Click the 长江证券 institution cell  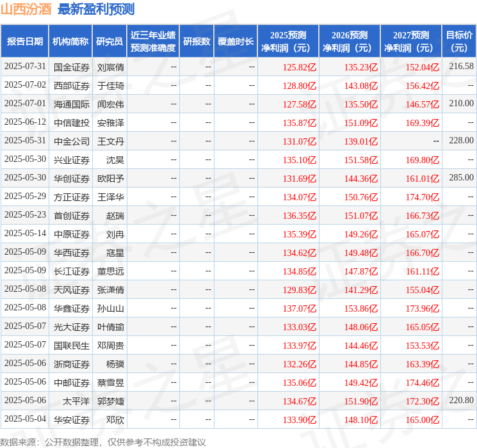(72, 271)
